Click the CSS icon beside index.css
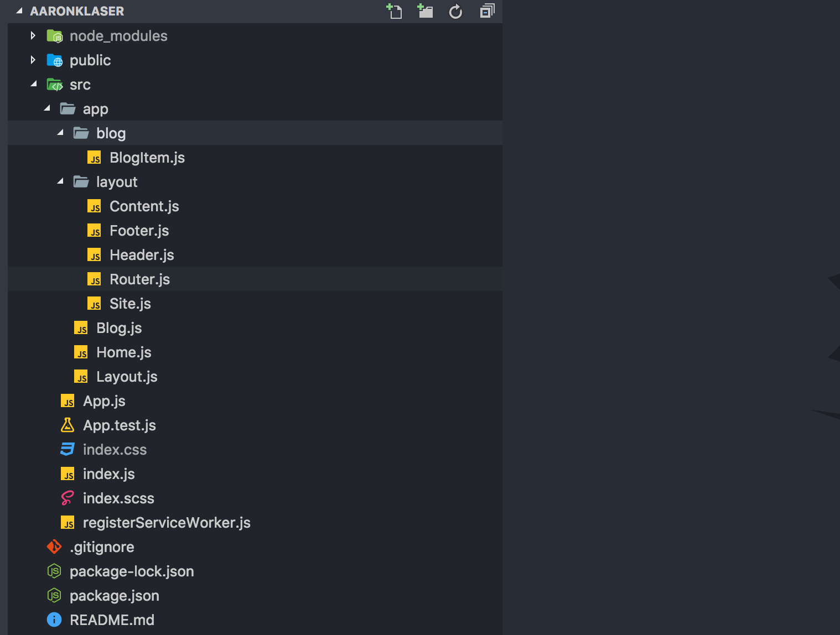 pyautogui.click(x=68, y=450)
